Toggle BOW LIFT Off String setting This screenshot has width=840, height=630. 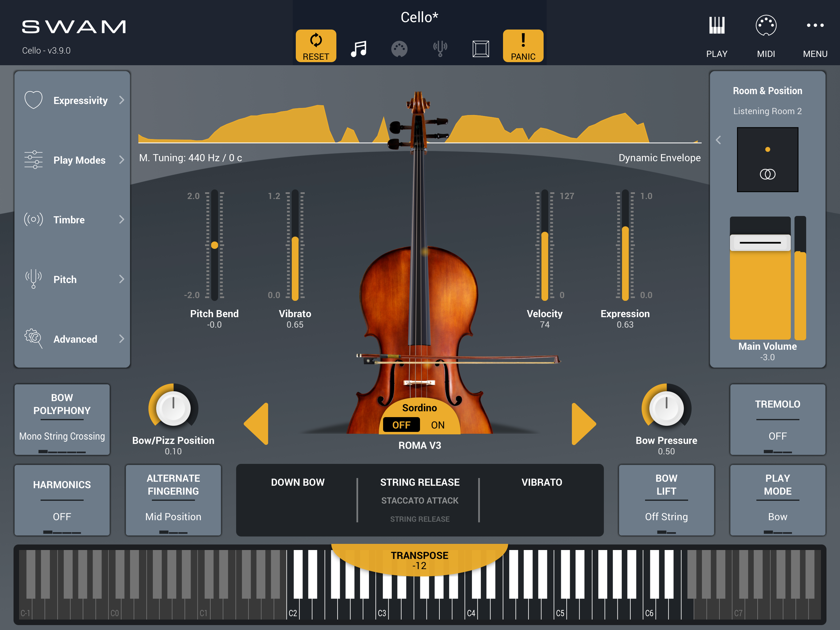pyautogui.click(x=666, y=500)
